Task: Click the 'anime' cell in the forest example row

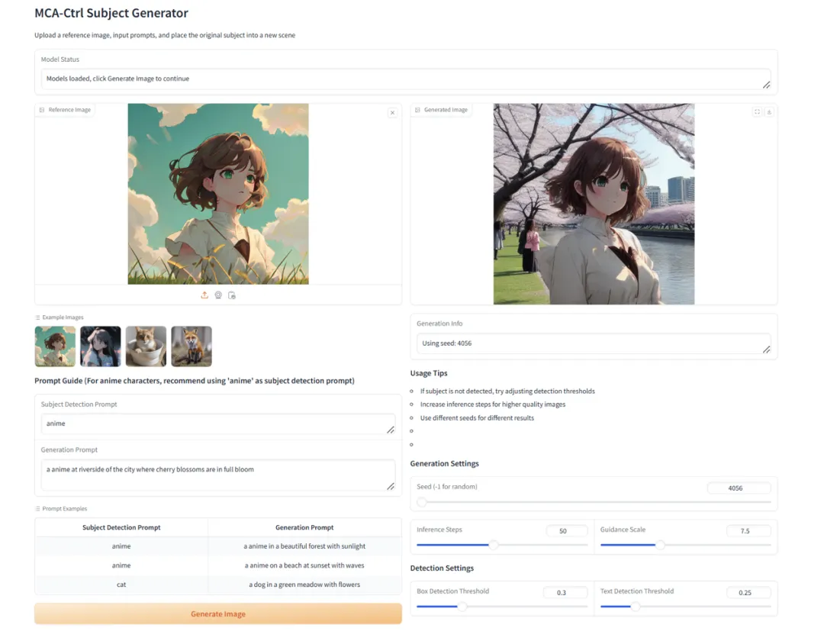Action: [x=121, y=546]
